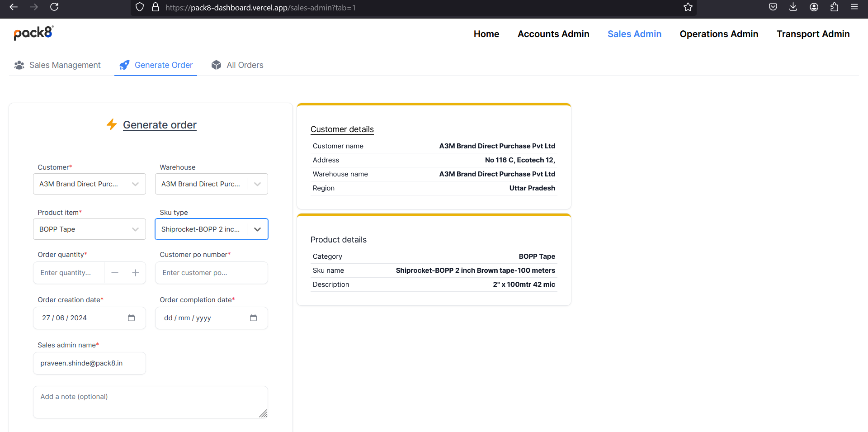This screenshot has height=432, width=868.
Task: Click the note textarea resize handle
Action: [x=263, y=413]
